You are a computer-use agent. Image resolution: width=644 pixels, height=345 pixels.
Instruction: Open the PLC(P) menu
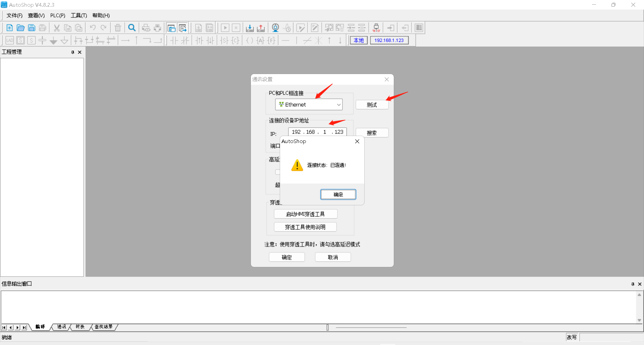[x=58, y=15]
